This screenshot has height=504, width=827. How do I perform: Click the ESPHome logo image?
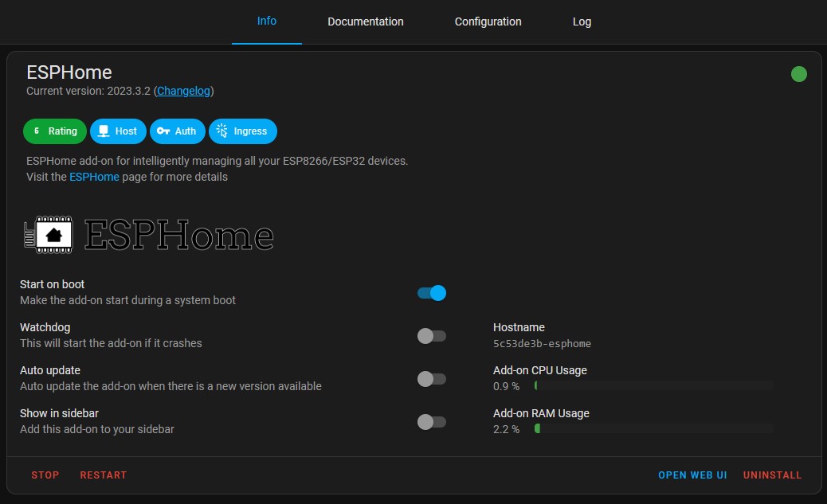[149, 235]
